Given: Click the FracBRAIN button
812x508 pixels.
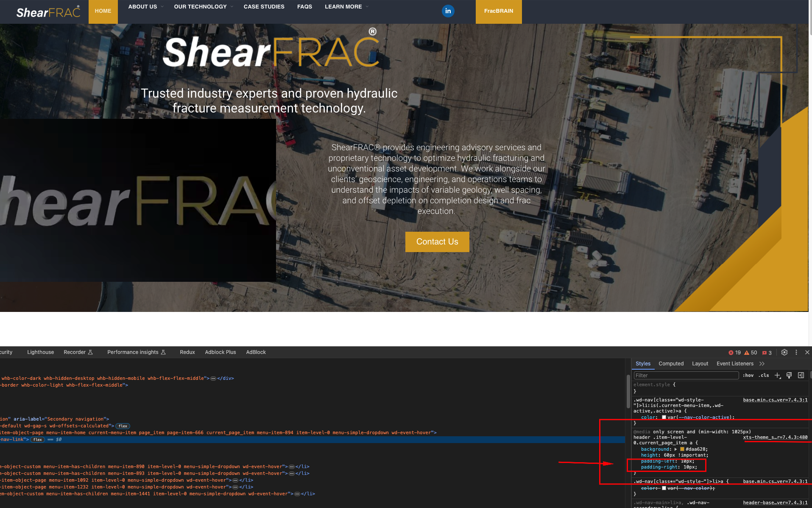Looking at the screenshot, I should click(499, 11).
